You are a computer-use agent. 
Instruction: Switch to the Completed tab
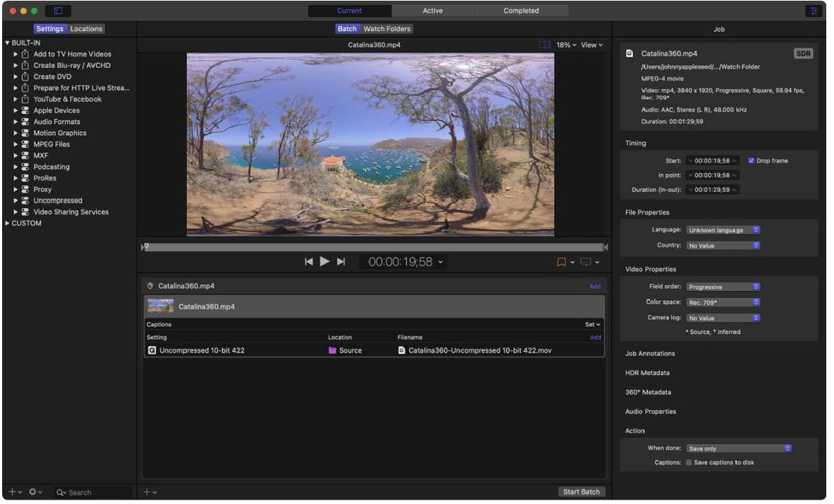pos(521,11)
